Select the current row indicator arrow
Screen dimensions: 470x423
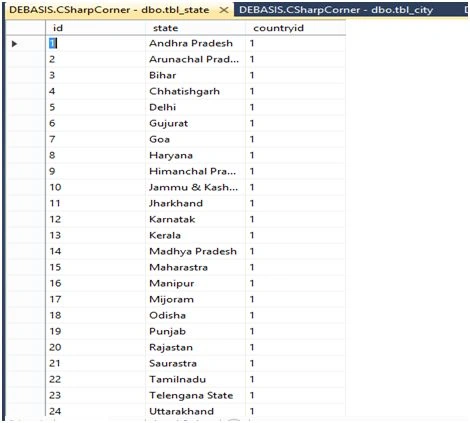point(14,44)
